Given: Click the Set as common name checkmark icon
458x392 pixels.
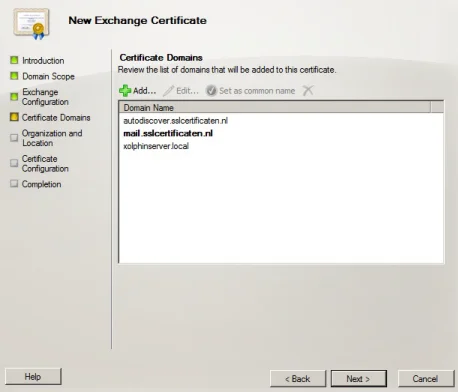Looking at the screenshot, I should point(211,91).
